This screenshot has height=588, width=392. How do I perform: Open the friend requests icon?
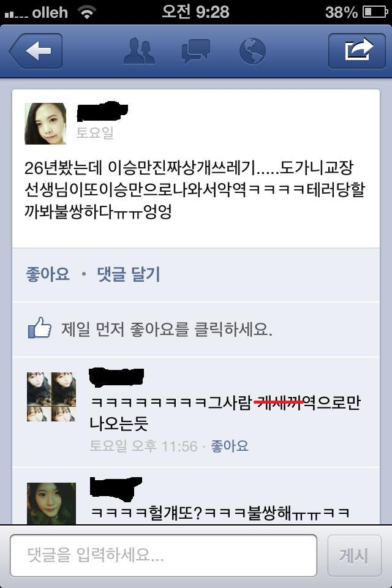coord(139,51)
